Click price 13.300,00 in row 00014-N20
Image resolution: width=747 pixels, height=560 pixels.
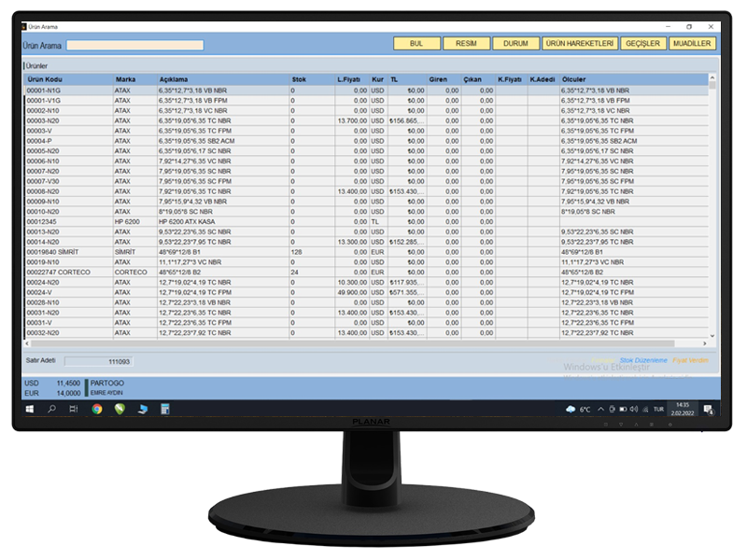[x=352, y=242]
